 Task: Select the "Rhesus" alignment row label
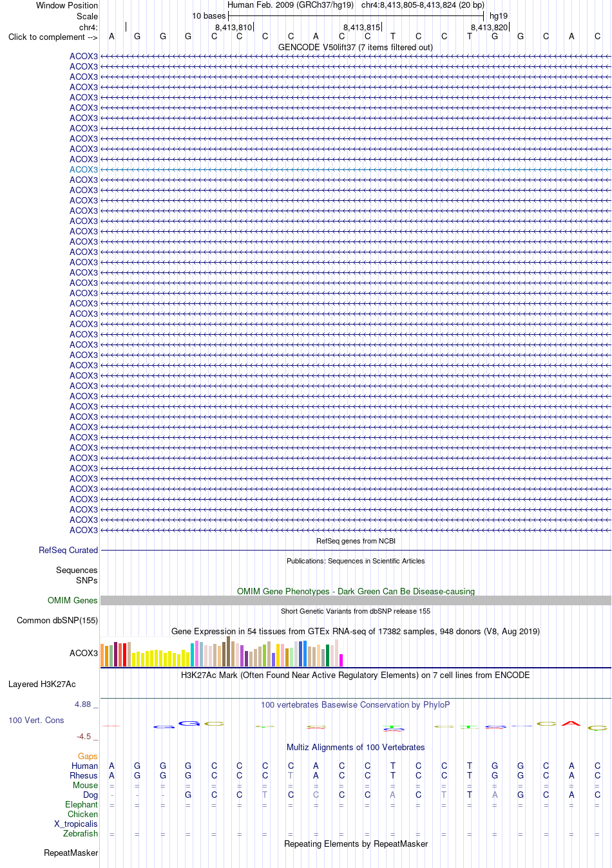(x=84, y=775)
